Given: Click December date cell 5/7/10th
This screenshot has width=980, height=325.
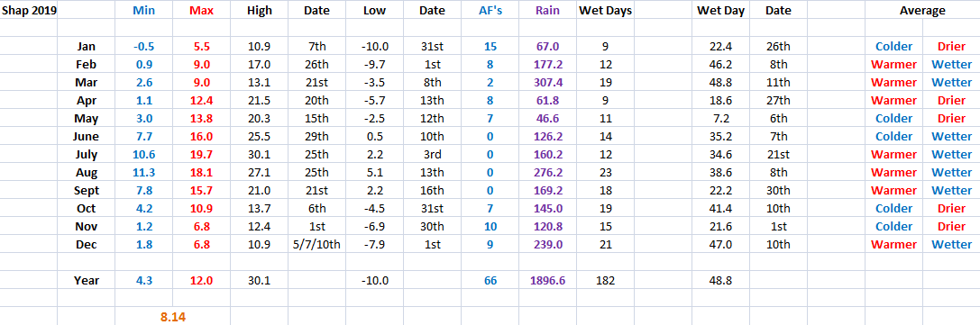Looking at the screenshot, I should 316,245.
